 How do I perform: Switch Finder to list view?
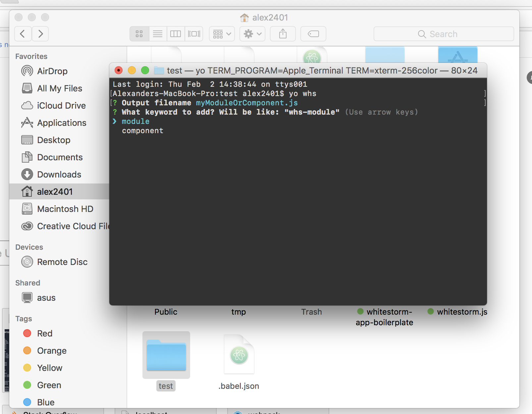coord(158,34)
